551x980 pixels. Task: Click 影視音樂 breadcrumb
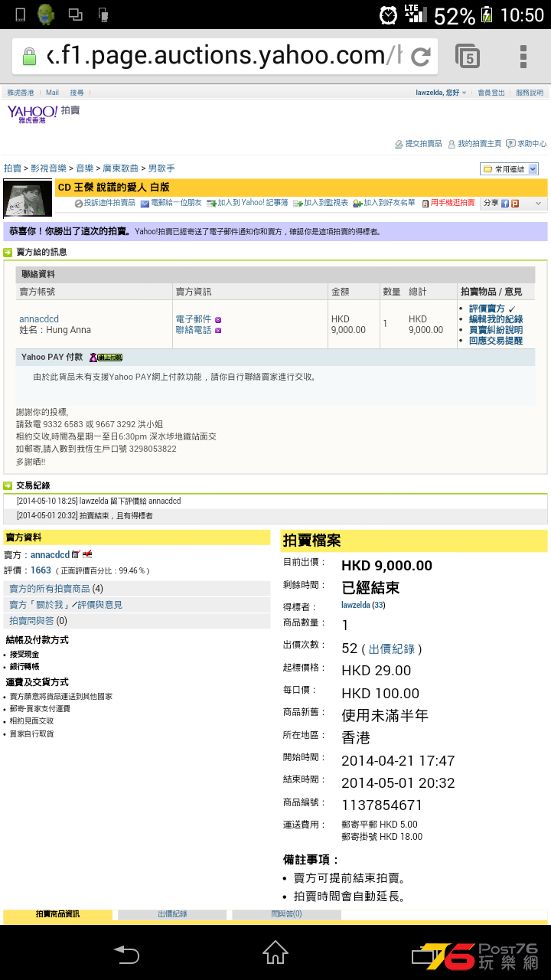(49, 168)
